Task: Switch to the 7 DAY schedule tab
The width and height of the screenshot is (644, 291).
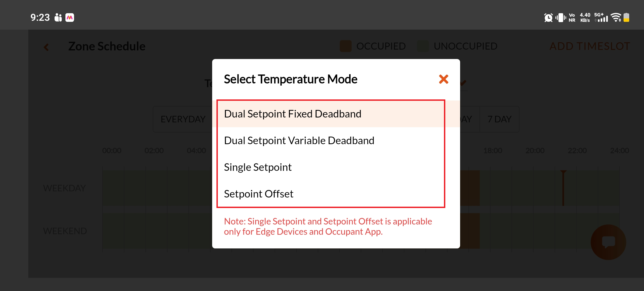Action: pyautogui.click(x=499, y=119)
